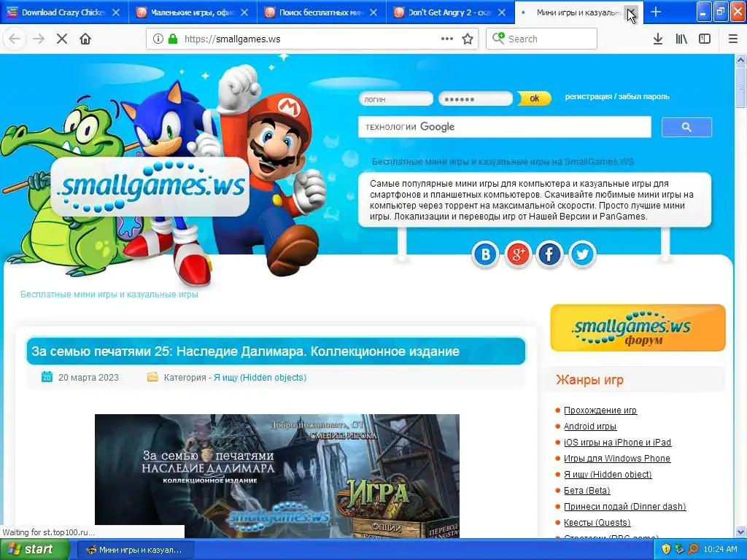This screenshot has height=560, width=747.
Task: Stop loading the page
Action: (x=62, y=39)
